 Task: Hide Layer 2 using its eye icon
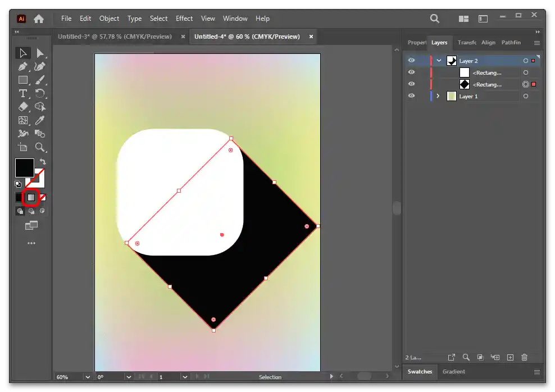pos(412,61)
